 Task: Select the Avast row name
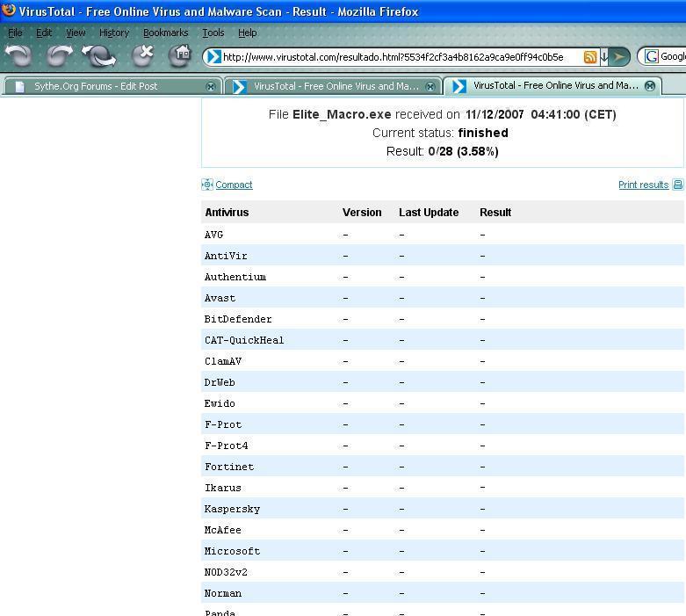(x=220, y=298)
